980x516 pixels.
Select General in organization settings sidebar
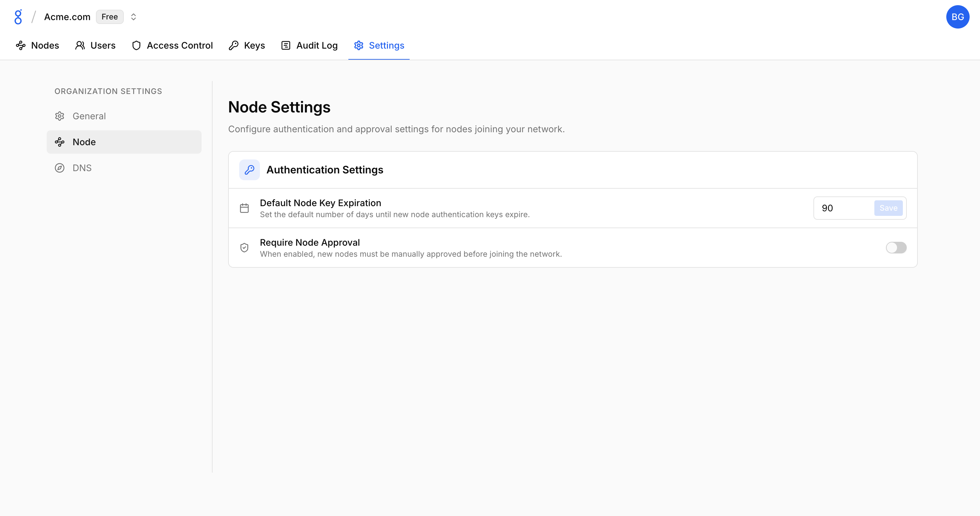pos(89,116)
